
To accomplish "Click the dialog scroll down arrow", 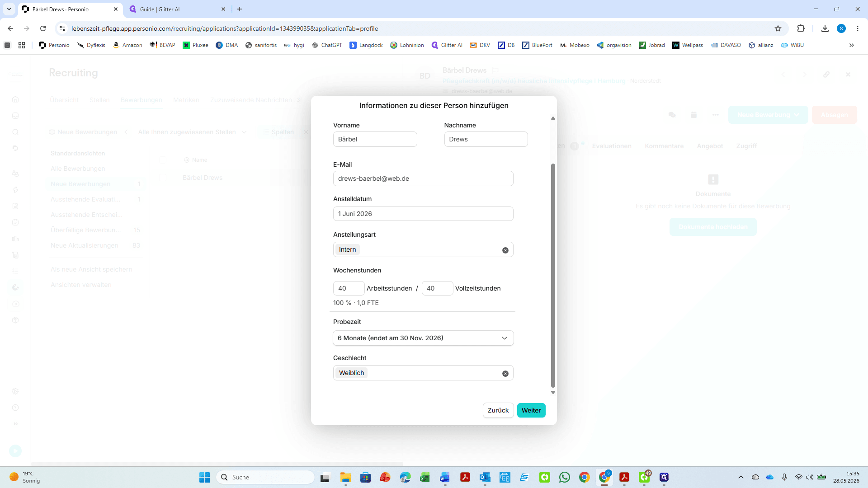I will (x=553, y=393).
